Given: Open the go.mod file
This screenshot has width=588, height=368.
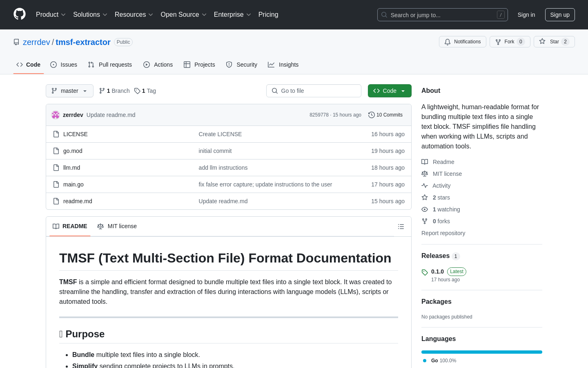Looking at the screenshot, I should tap(73, 151).
